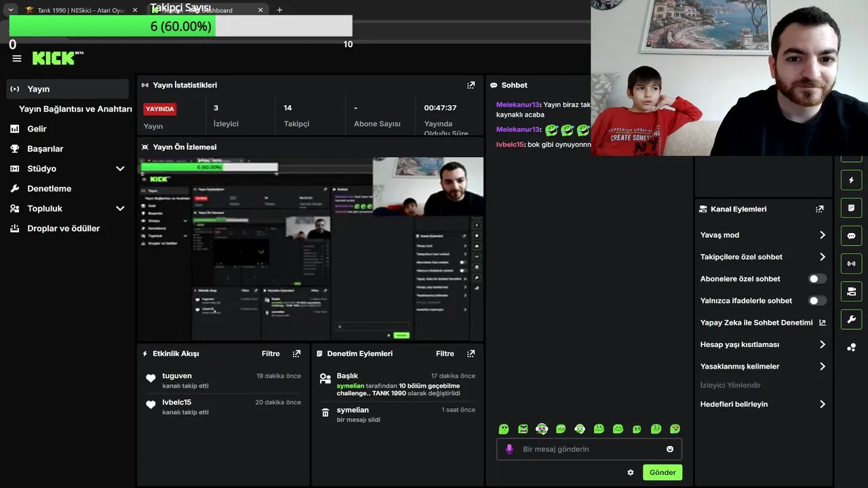Open Hesap yaşı kısıtlaması options arrow
The height and width of the screenshot is (488, 868).
coord(823,344)
